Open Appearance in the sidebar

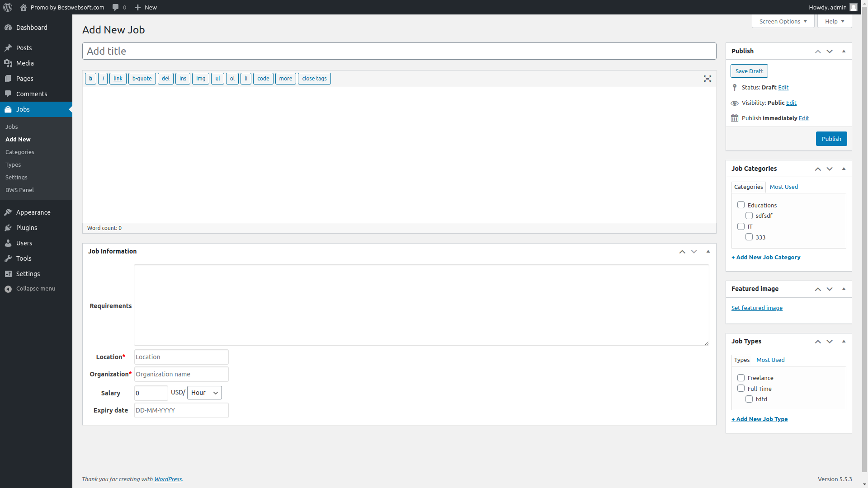tap(33, 212)
